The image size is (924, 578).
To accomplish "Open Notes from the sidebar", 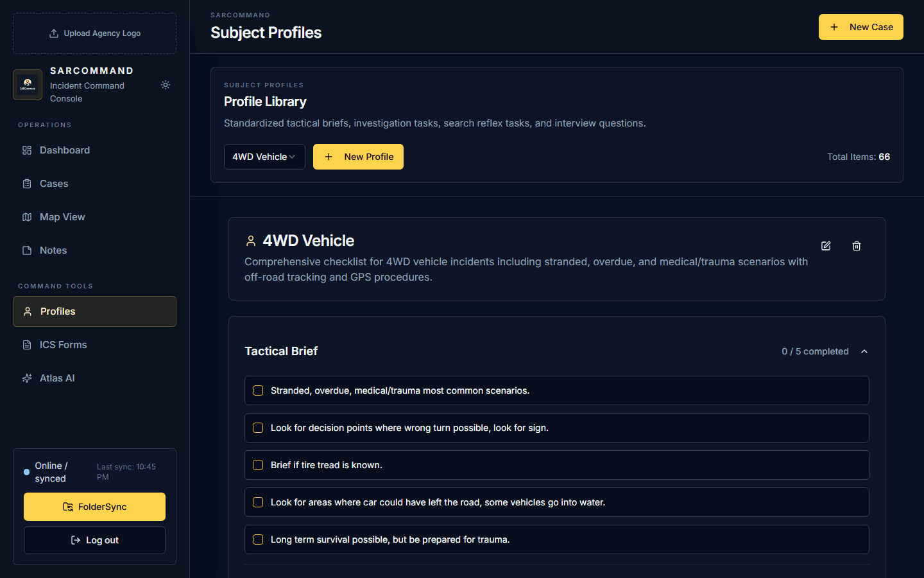I will pos(94,250).
